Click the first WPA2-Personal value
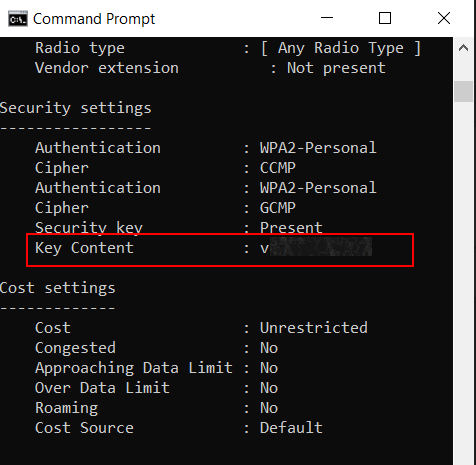Image resolution: width=476 pixels, height=465 pixels. point(318,148)
